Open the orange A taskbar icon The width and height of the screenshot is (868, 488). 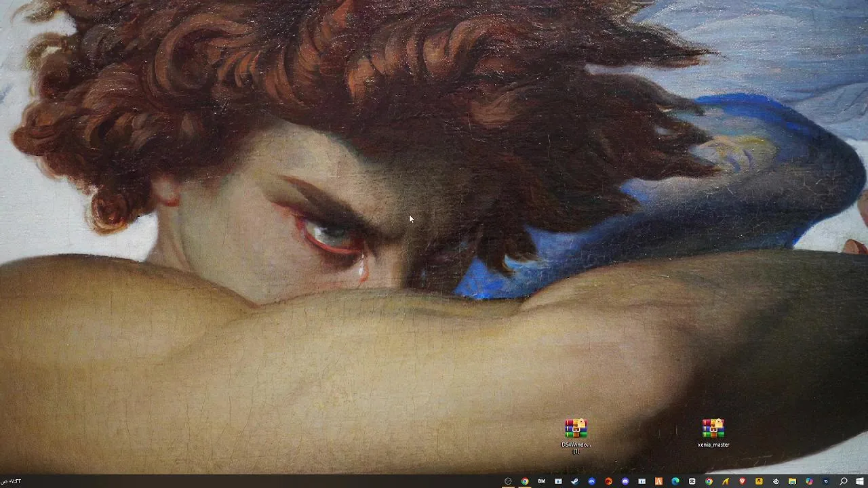point(658,481)
